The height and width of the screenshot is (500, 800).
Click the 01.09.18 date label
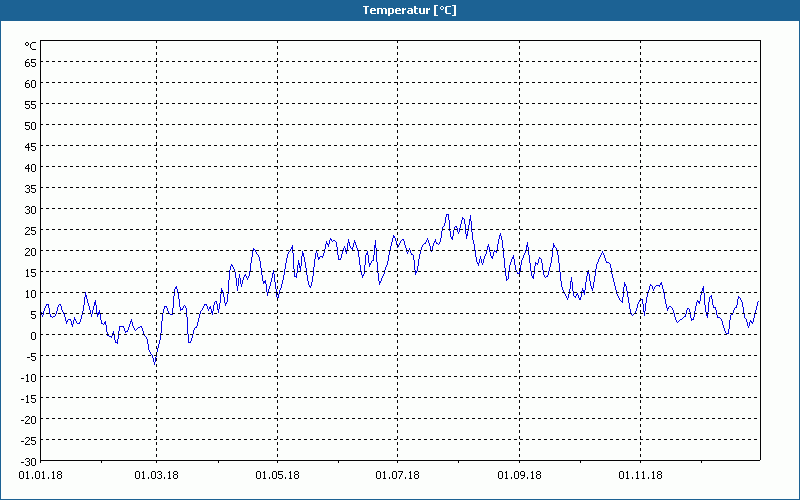[519, 476]
